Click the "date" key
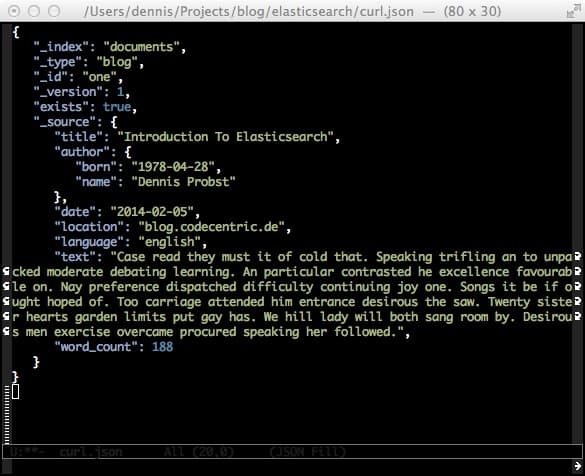Image resolution: width=585 pixels, height=476 pixels. coord(75,212)
